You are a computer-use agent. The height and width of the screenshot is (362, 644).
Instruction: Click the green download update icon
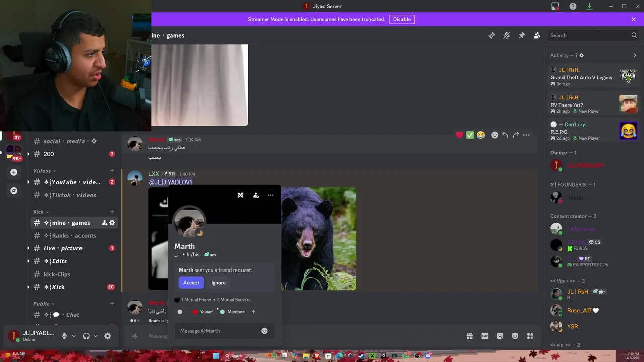pyautogui.click(x=589, y=6)
